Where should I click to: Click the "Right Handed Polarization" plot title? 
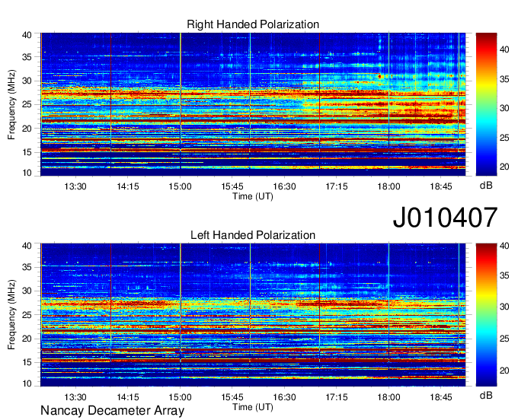pos(253,24)
